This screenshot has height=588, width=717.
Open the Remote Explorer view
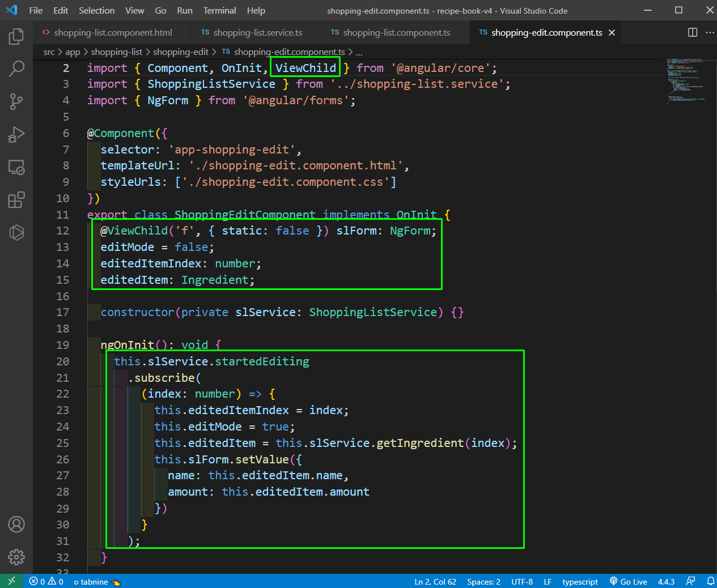(16, 167)
